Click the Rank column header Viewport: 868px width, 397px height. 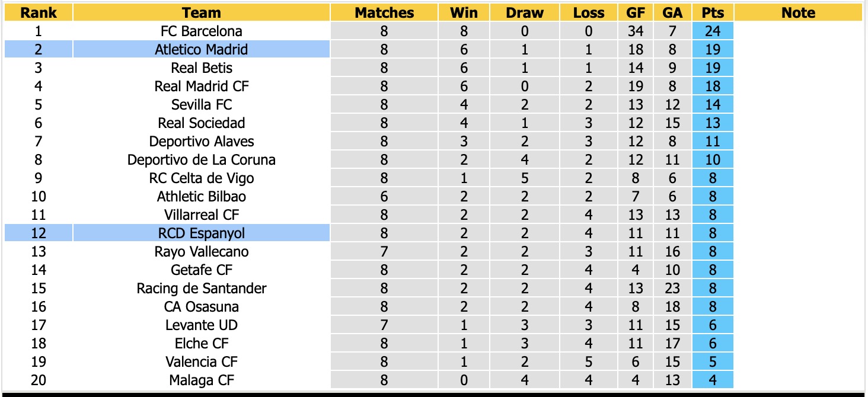click(39, 12)
